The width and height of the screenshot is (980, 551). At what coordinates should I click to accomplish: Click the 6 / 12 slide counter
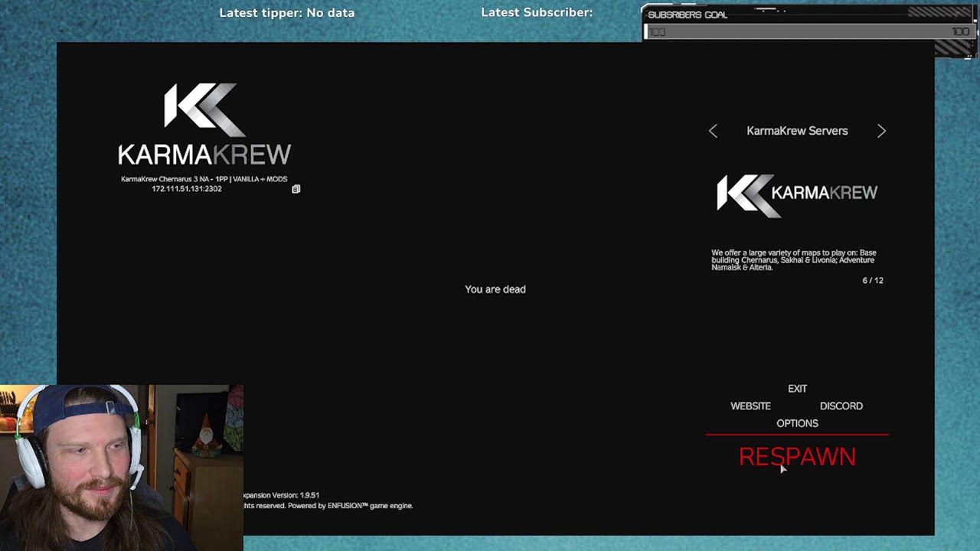tap(873, 281)
